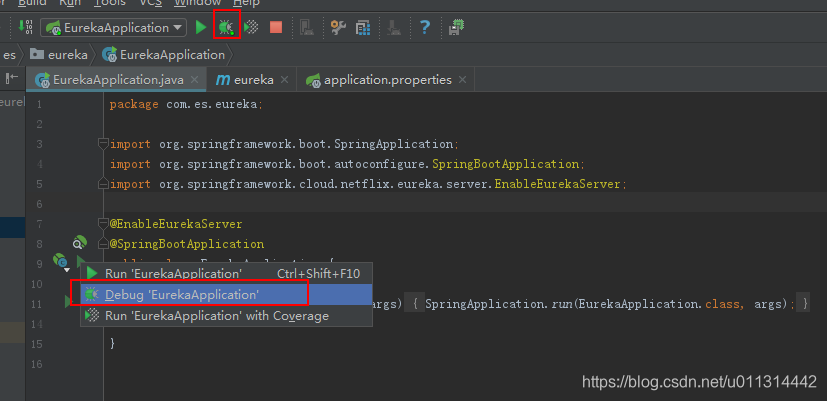The width and height of the screenshot is (827, 401).
Task: Click the greyed SDK Manager download icon
Action: [393, 27]
